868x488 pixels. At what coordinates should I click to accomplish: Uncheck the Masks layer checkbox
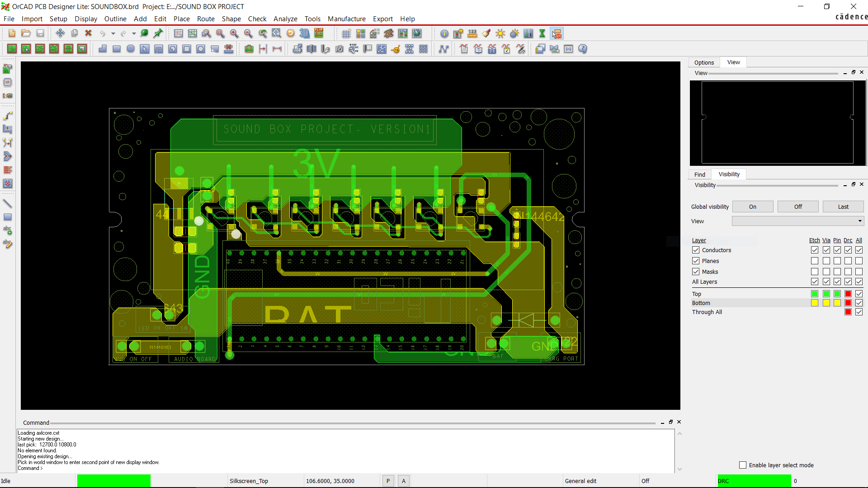(x=696, y=272)
